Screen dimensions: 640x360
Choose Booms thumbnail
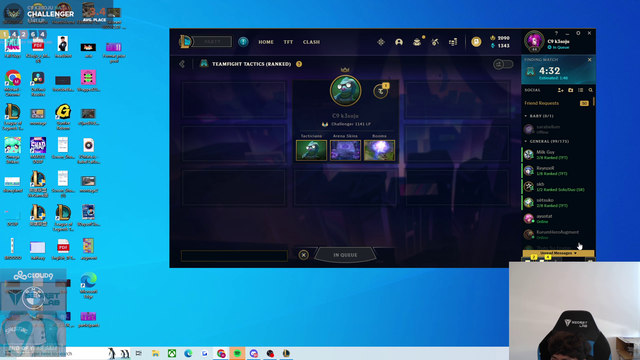(x=379, y=150)
